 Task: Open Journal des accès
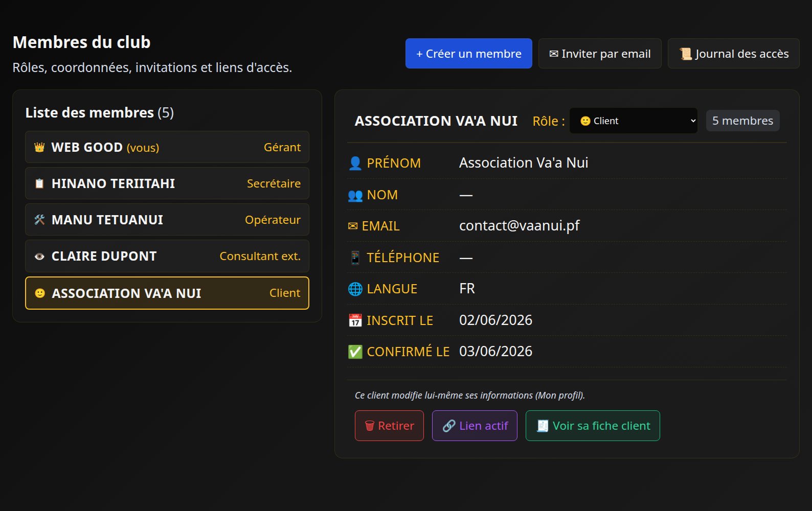pos(734,54)
